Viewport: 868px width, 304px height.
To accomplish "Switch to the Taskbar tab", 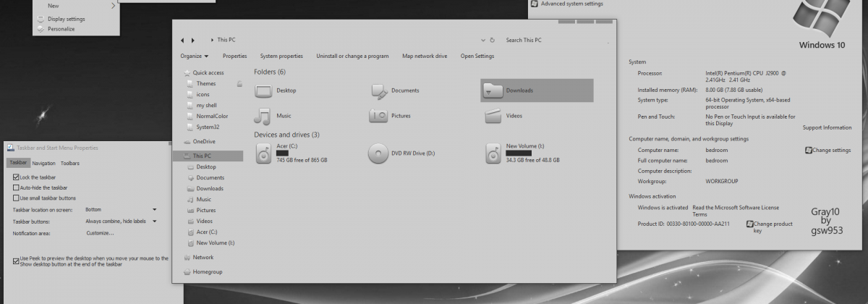I will 18,163.
